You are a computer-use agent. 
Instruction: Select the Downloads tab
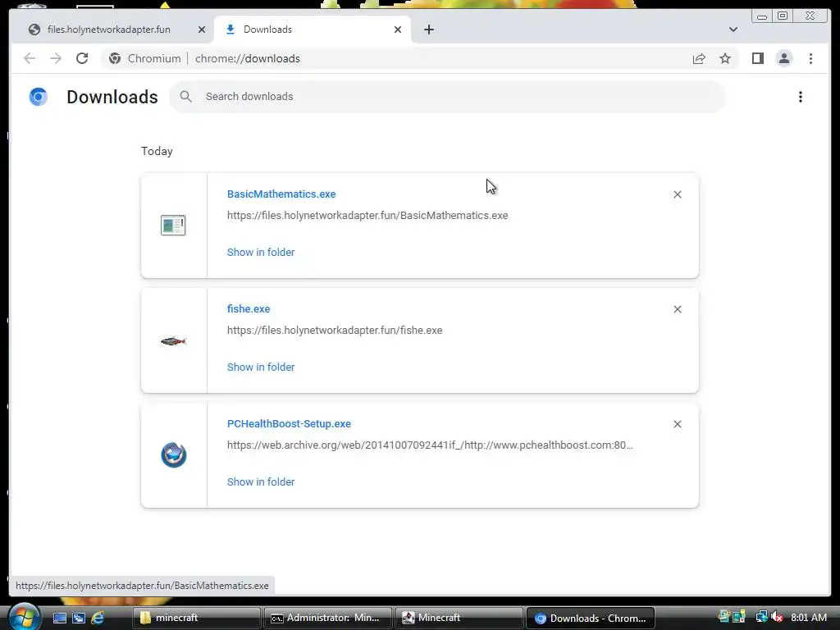(x=313, y=30)
